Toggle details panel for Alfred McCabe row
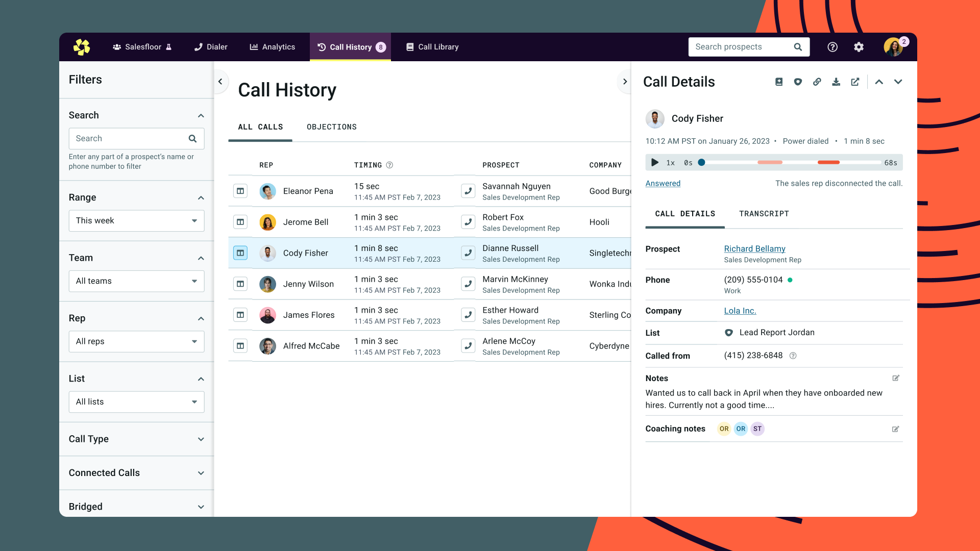The image size is (980, 551). [x=240, y=346]
